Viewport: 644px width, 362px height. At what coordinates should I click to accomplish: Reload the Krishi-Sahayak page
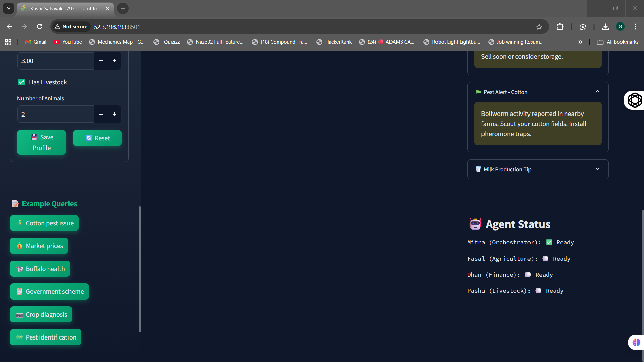pos(39,27)
